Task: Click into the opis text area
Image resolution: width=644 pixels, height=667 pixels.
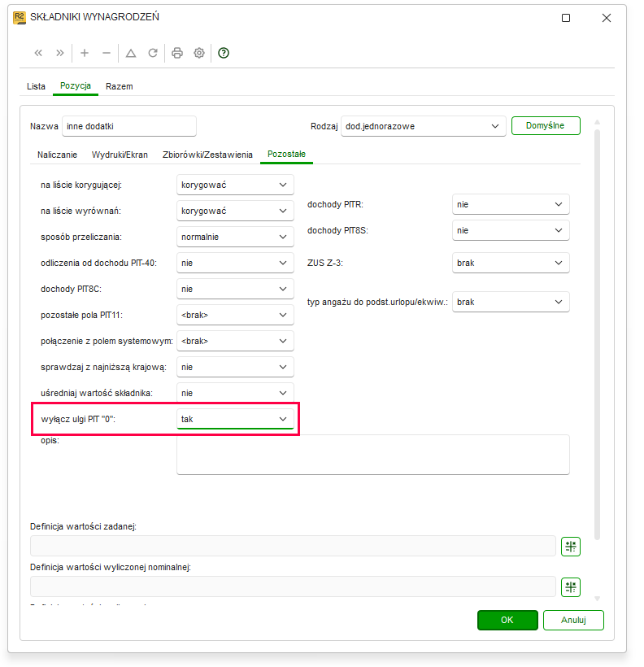Action: pos(373,455)
